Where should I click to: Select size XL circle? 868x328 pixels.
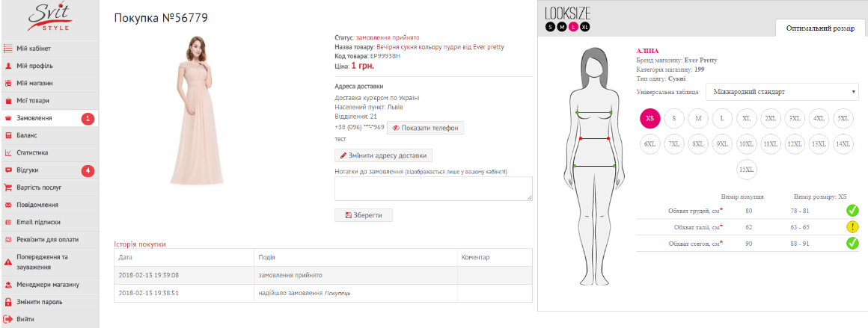tap(746, 118)
